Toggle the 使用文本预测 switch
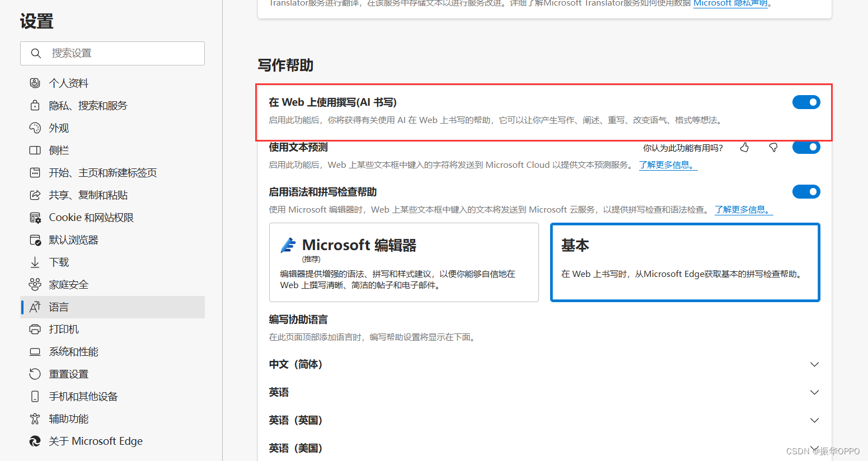Image resolution: width=868 pixels, height=461 pixels. pos(806,147)
